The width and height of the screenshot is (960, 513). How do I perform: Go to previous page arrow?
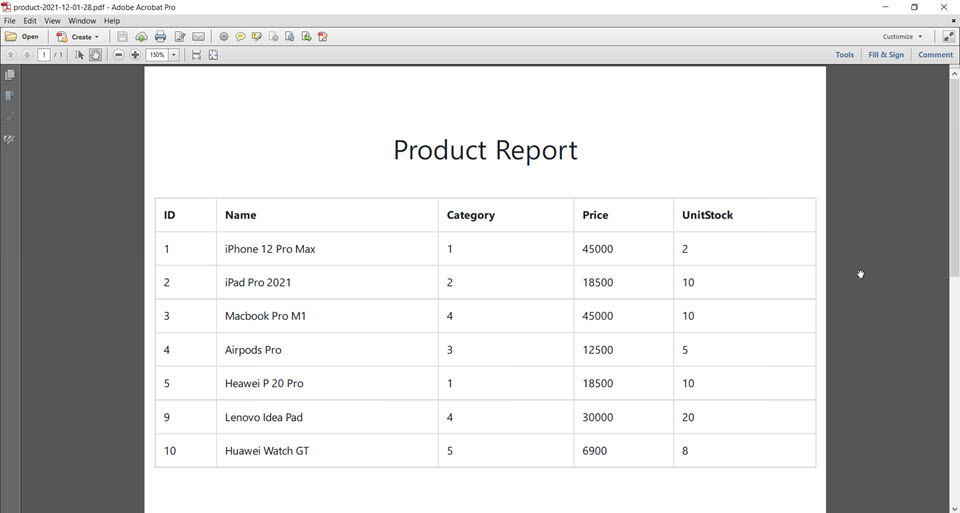click(10, 55)
